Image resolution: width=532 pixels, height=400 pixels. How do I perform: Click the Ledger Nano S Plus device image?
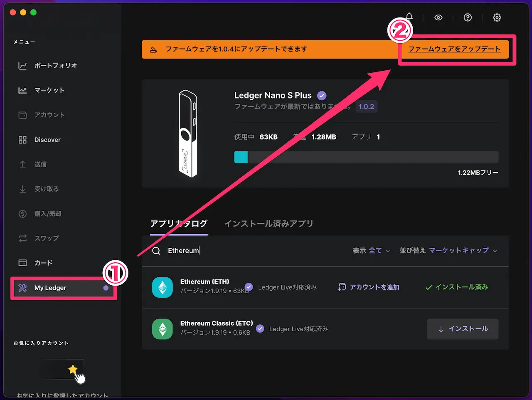coord(188,134)
